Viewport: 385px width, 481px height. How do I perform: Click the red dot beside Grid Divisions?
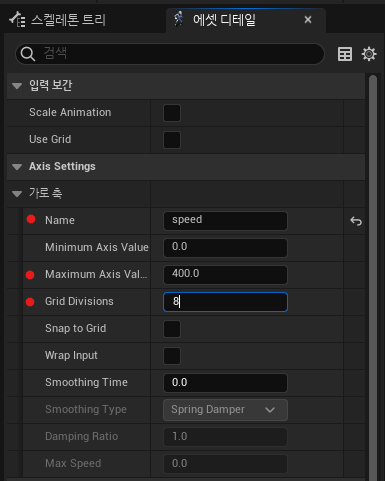tap(30, 302)
